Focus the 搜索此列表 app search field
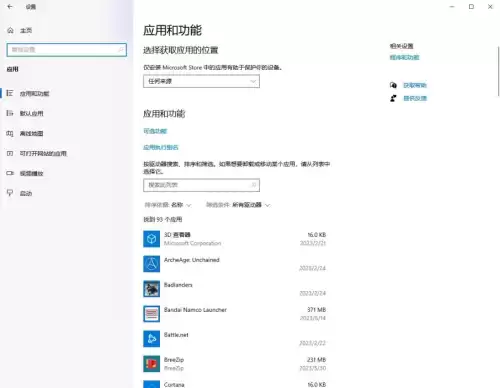Screen dimensions: 500x388 (x=201, y=185)
